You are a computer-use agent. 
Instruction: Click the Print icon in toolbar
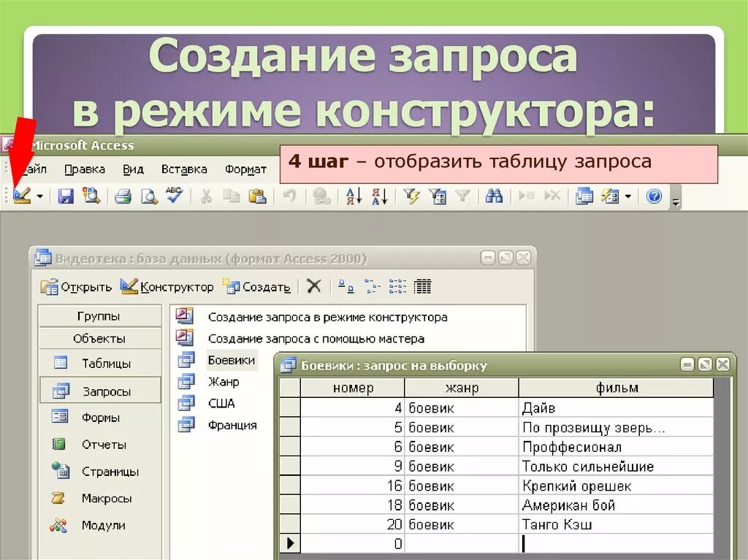(123, 196)
